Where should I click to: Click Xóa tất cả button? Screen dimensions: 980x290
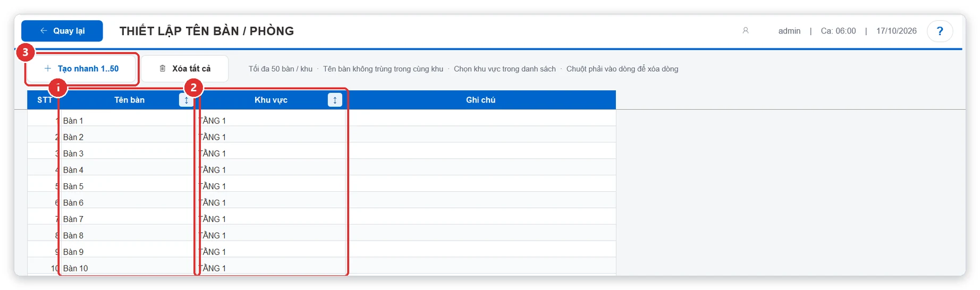(x=184, y=69)
